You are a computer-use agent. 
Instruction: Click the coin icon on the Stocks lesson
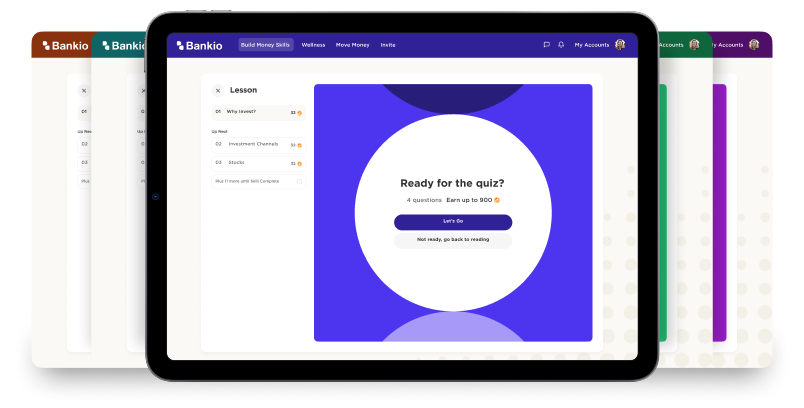click(299, 163)
